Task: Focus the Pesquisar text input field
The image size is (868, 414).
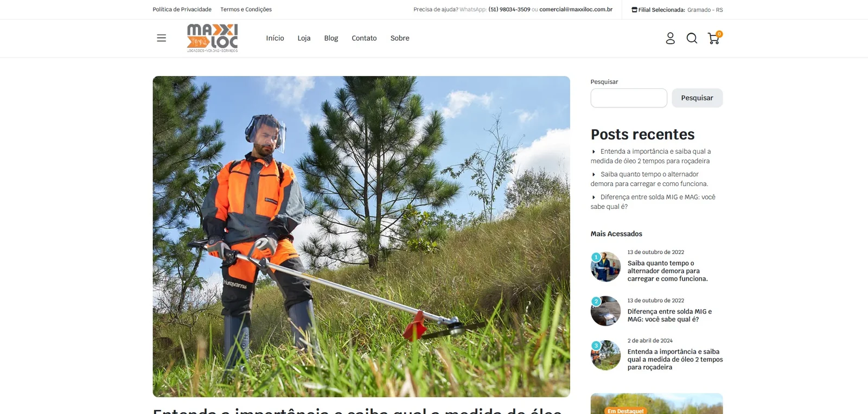Action: pyautogui.click(x=629, y=98)
